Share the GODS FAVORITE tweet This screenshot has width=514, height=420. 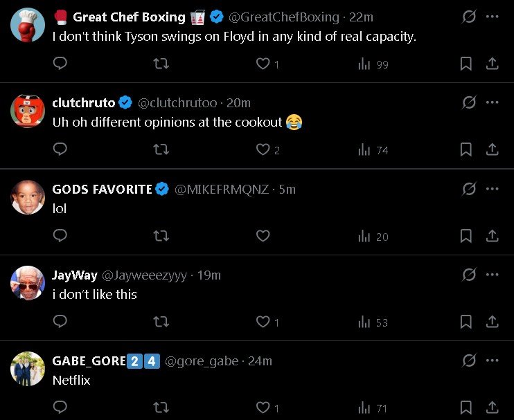(x=493, y=236)
